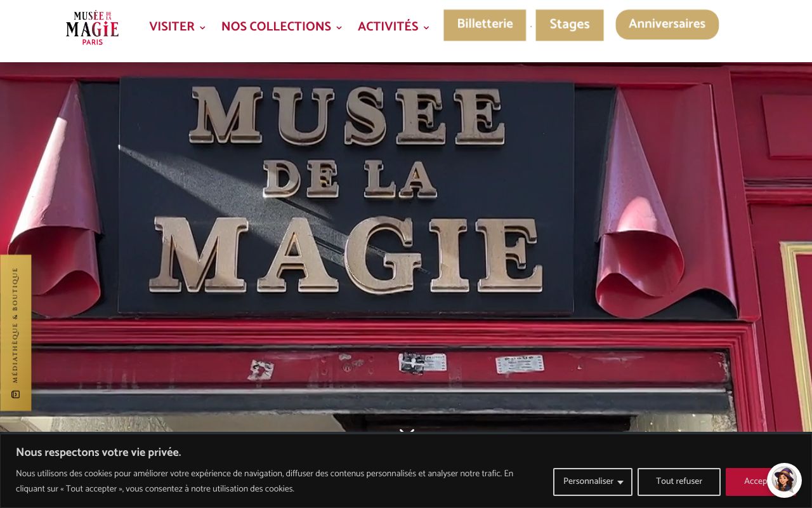Viewport: 812px width, 508px height.
Task: Open the chat assistant avatar
Action: pyautogui.click(x=784, y=480)
